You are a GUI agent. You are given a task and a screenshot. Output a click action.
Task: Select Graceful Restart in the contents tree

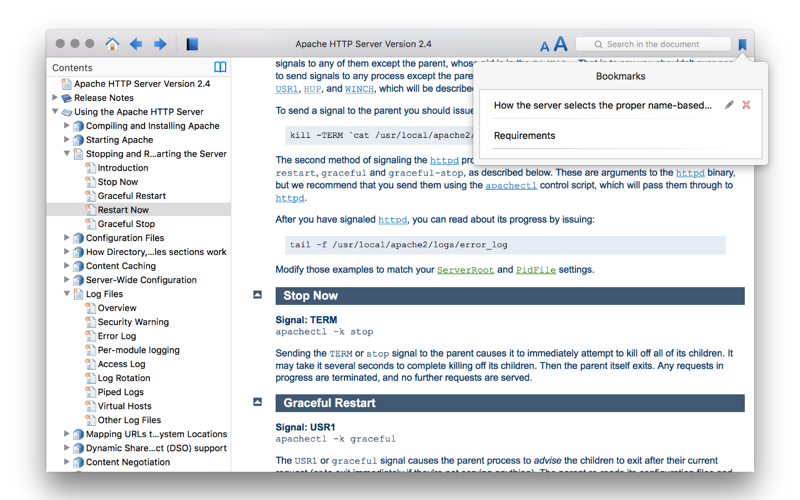pos(132,196)
